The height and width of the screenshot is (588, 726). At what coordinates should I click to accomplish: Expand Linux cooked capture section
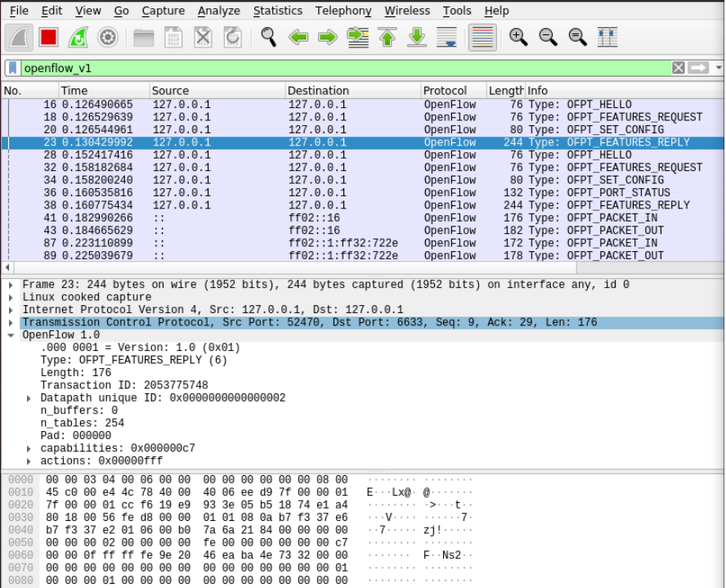coord(11,298)
